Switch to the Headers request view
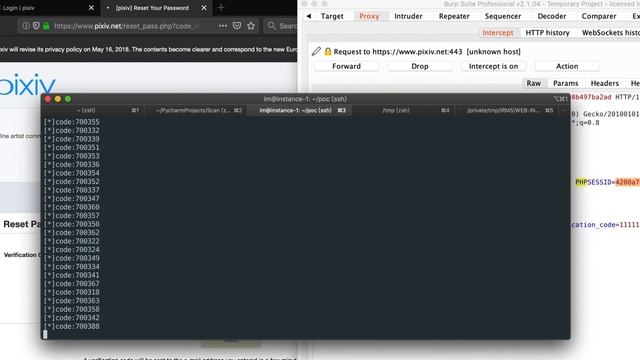Viewport: 640px width, 360px height. 604,83
